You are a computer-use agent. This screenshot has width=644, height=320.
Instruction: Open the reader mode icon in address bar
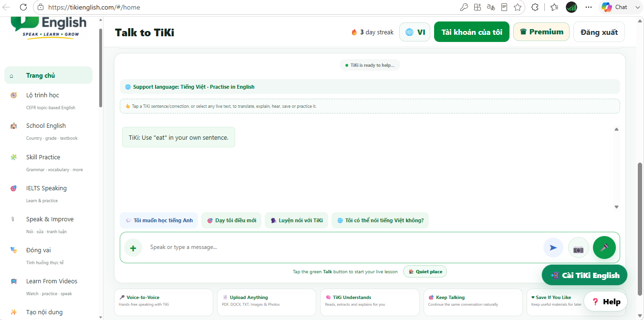504,7
